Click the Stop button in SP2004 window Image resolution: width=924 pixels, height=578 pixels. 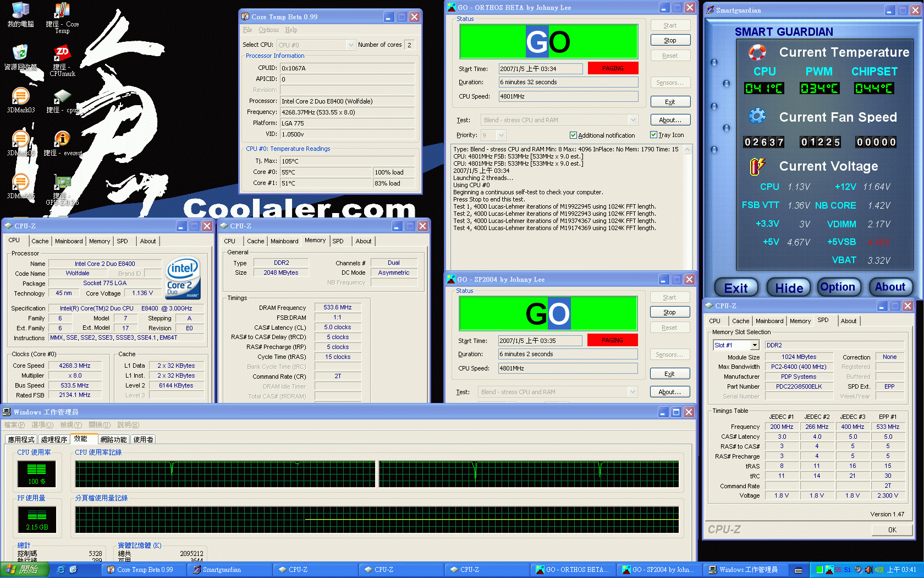tap(669, 312)
